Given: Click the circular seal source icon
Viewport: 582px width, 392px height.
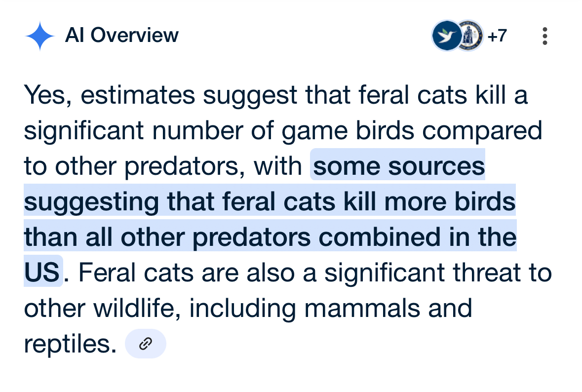Looking at the screenshot, I should [x=469, y=36].
